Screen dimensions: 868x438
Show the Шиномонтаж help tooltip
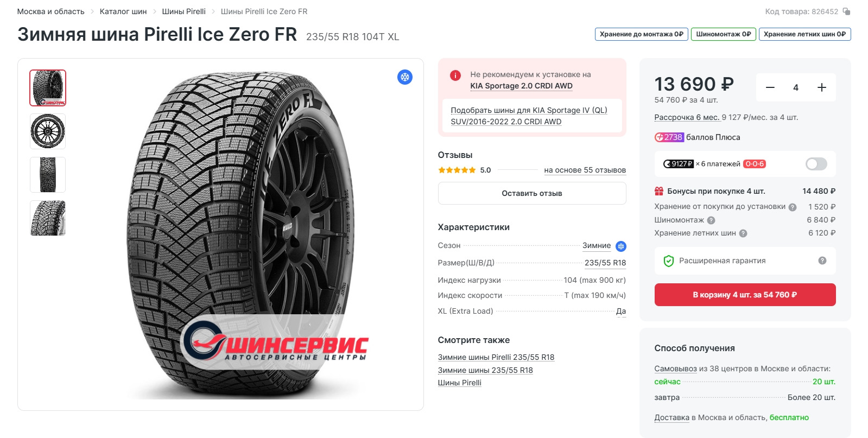(711, 220)
